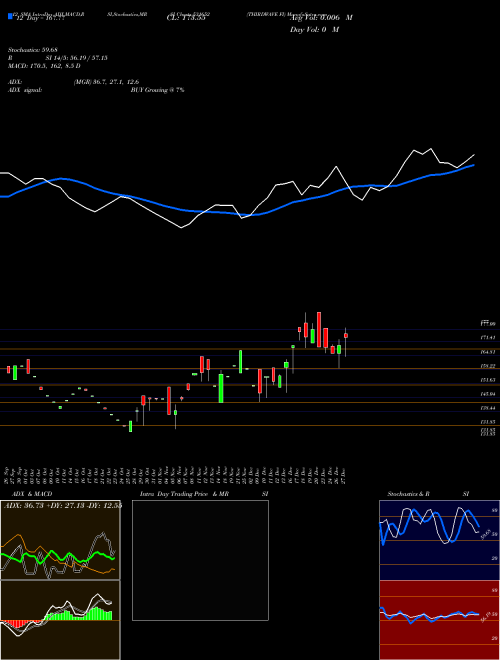500x660 pixels.
Task: Click the 'Avg Vol: 0.006 M' label
Action: coord(321,18)
